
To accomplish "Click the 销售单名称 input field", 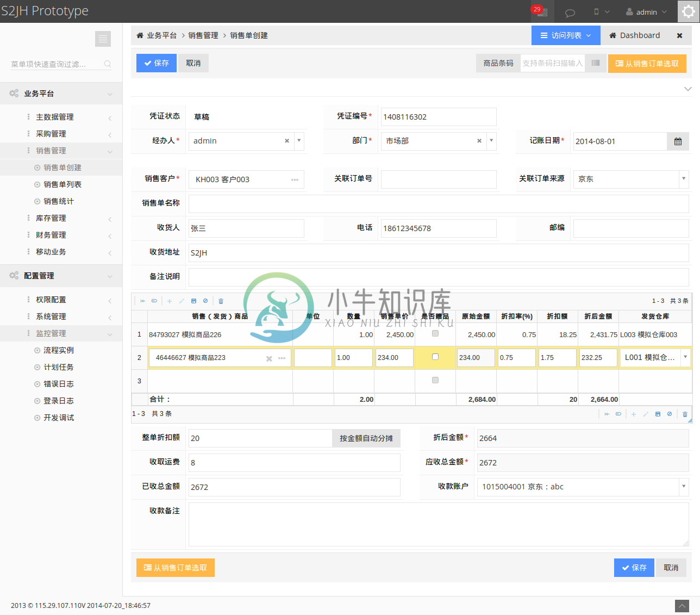I will tap(439, 204).
